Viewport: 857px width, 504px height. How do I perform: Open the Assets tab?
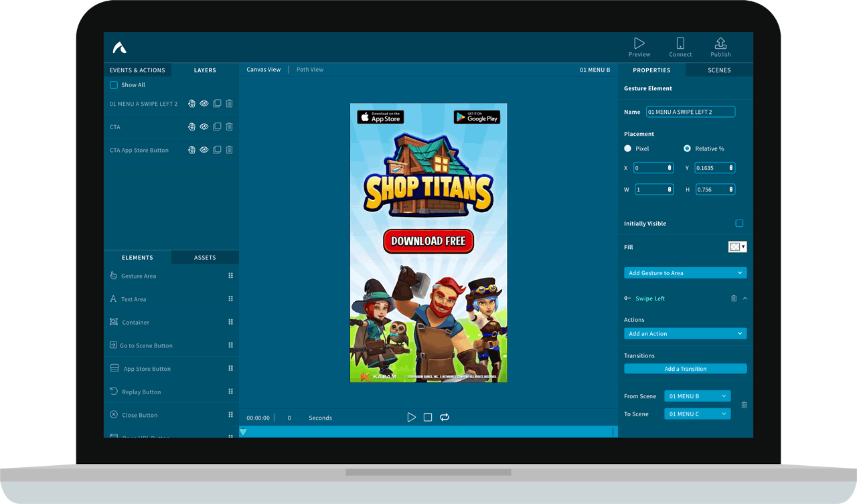click(x=205, y=257)
